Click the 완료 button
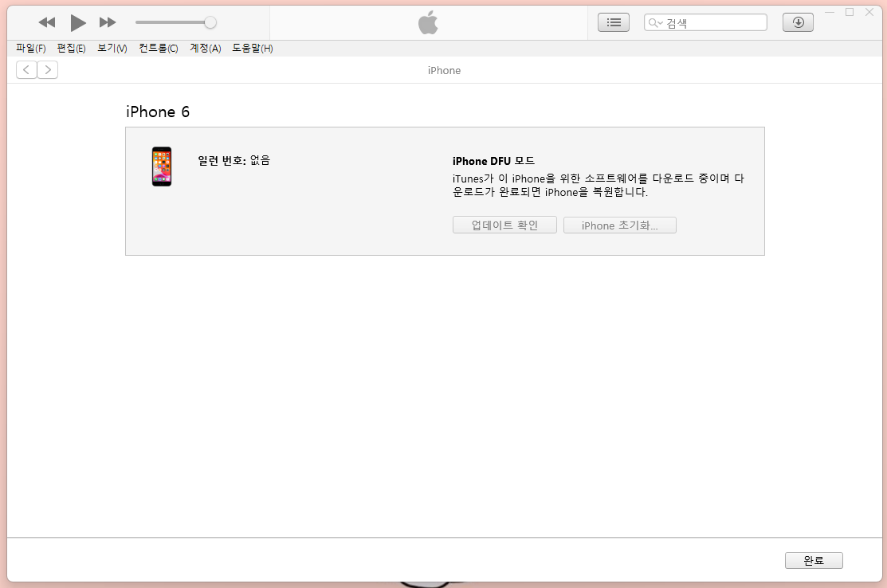 click(814, 560)
